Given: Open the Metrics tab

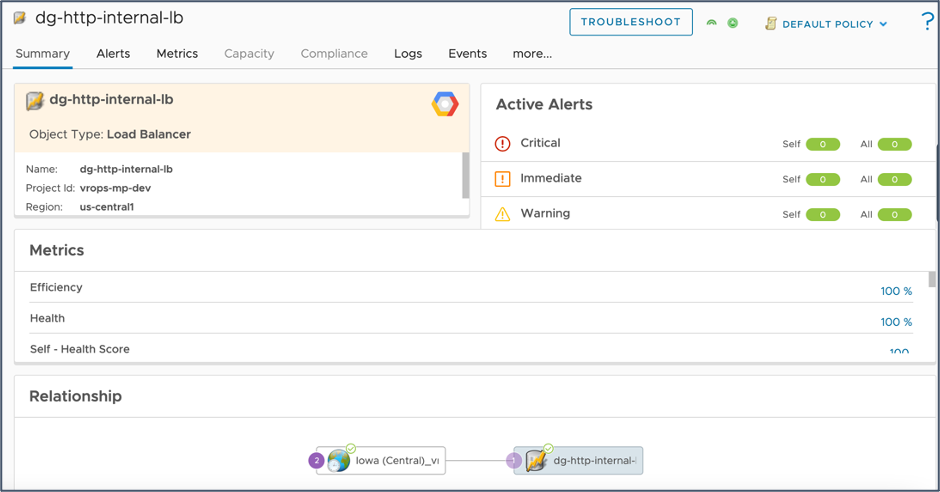Looking at the screenshot, I should (x=177, y=54).
